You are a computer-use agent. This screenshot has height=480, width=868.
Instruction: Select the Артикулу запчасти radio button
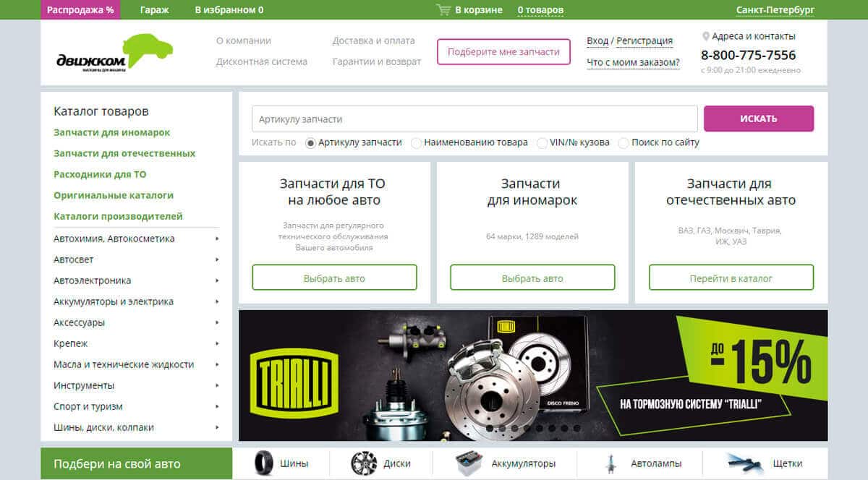point(311,143)
